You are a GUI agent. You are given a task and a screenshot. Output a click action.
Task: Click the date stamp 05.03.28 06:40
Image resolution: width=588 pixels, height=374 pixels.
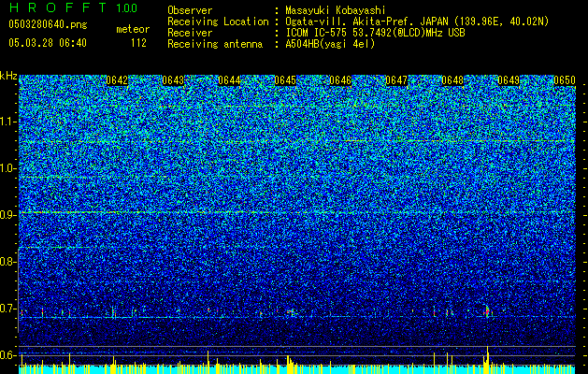pos(48,43)
